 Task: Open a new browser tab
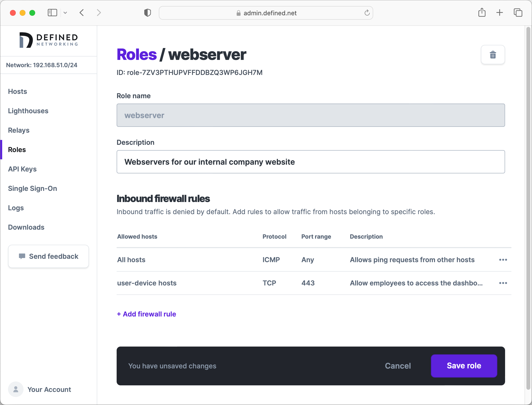[500, 13]
